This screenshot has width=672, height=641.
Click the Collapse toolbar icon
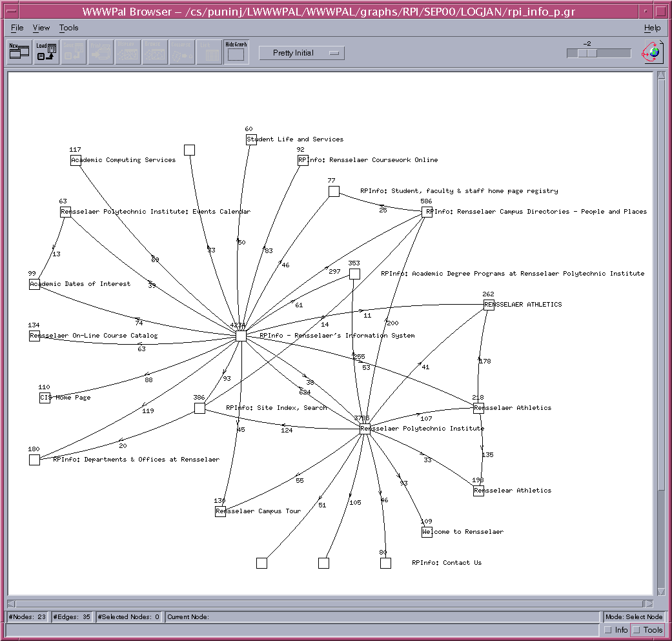click(181, 52)
